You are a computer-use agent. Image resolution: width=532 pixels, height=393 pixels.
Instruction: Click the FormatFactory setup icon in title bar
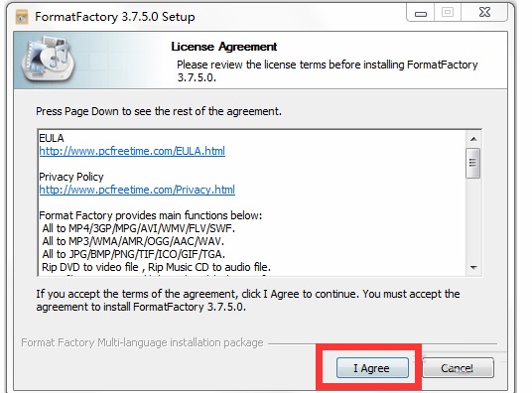click(22, 17)
